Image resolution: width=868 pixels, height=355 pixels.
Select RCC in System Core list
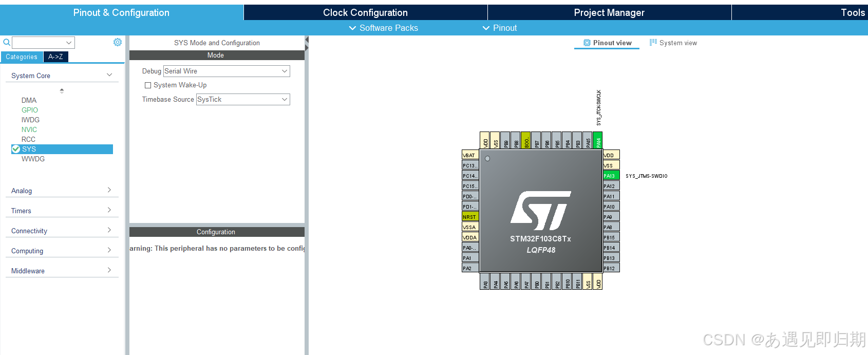28,139
